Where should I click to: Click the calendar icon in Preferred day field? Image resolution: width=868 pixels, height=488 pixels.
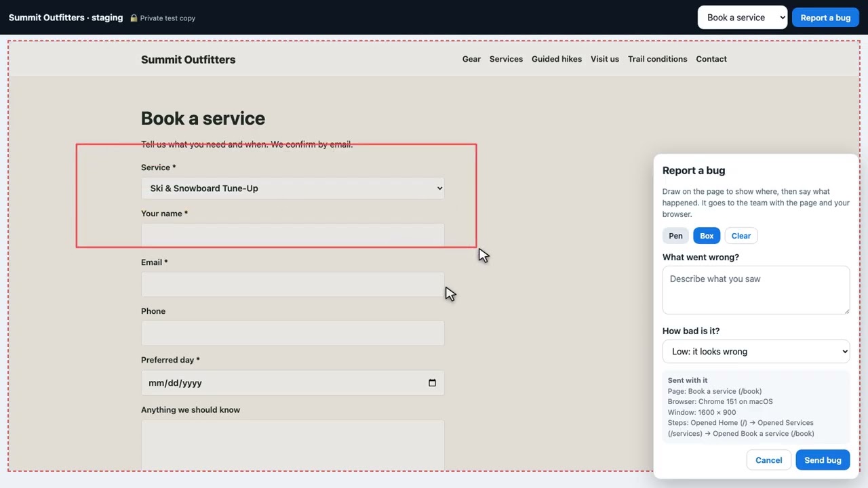[432, 383]
